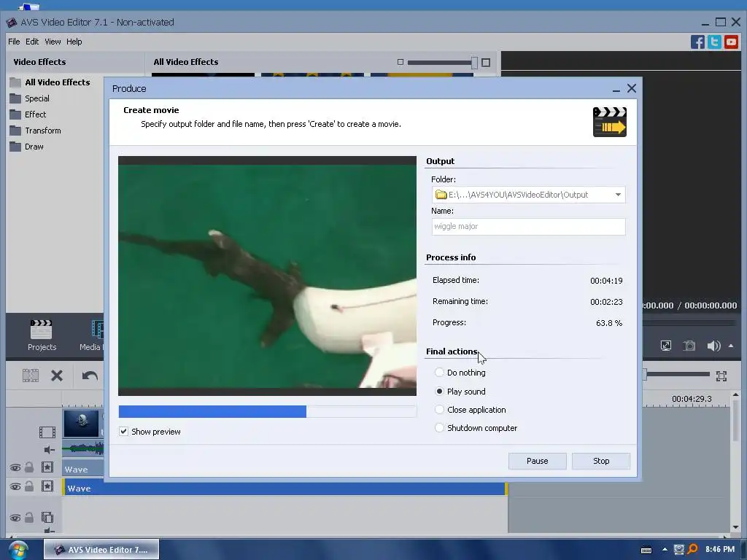Open the Twitter icon link
Screen dimensions: 747x560
tap(714, 42)
